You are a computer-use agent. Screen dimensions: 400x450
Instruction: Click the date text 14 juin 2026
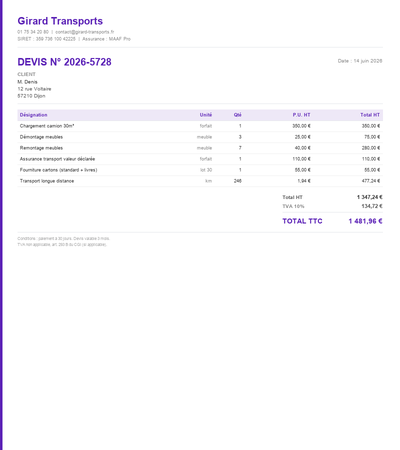point(368,61)
